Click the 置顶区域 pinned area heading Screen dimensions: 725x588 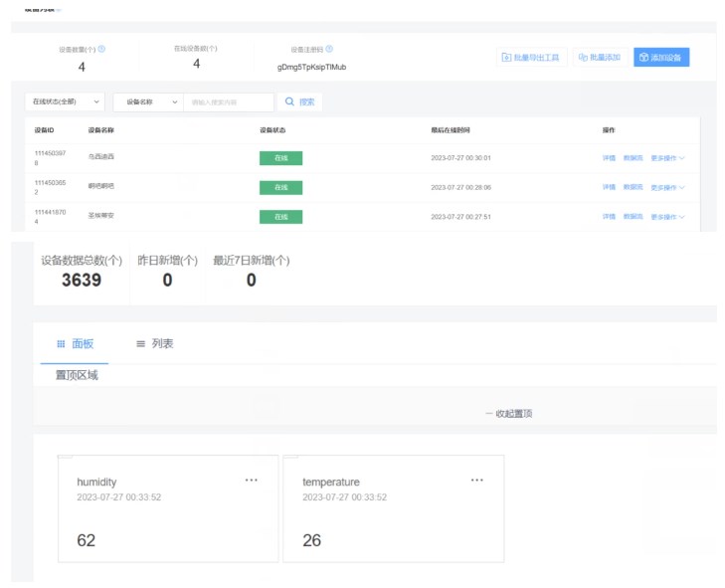coord(77,375)
